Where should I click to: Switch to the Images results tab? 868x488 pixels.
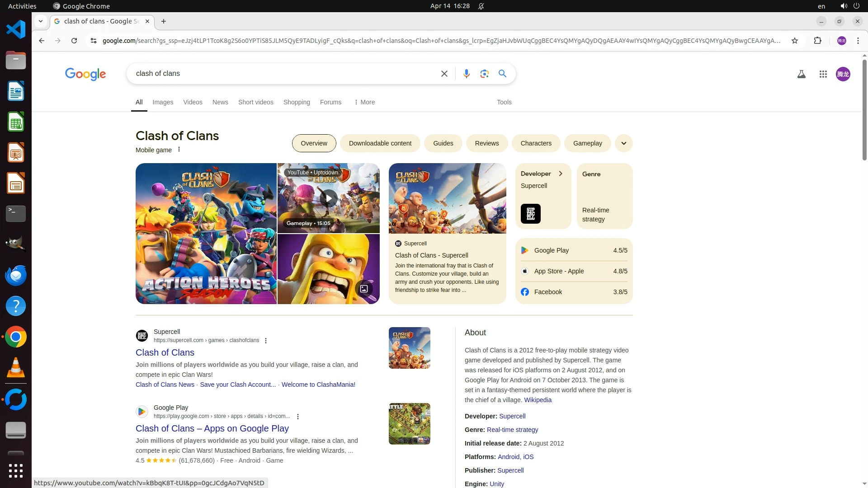(x=163, y=102)
